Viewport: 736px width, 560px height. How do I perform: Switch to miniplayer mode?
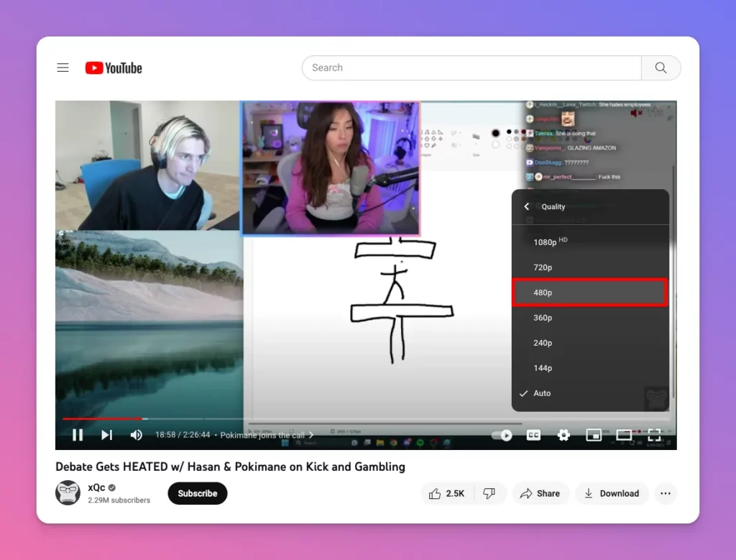pyautogui.click(x=594, y=435)
